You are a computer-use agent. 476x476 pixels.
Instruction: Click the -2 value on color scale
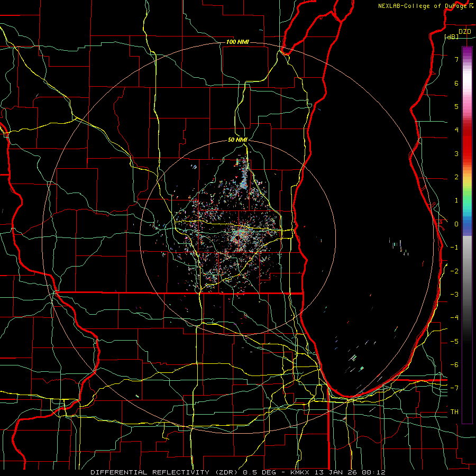coord(454,271)
